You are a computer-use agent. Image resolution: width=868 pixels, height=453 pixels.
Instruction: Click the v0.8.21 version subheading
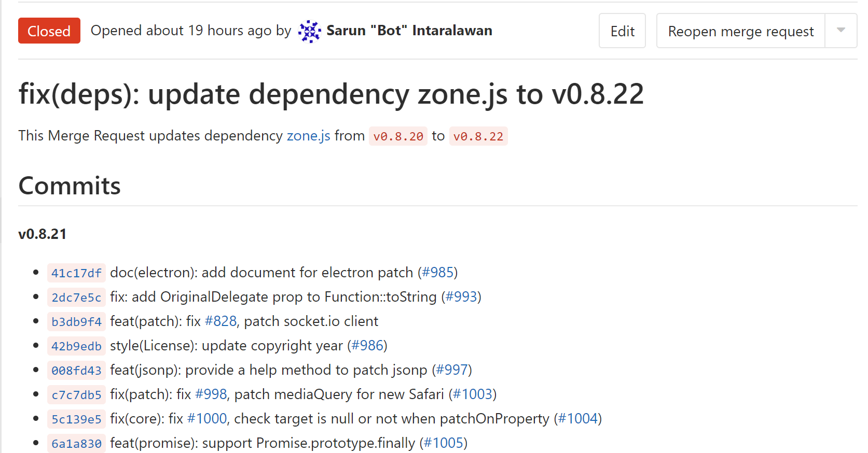[x=43, y=234]
